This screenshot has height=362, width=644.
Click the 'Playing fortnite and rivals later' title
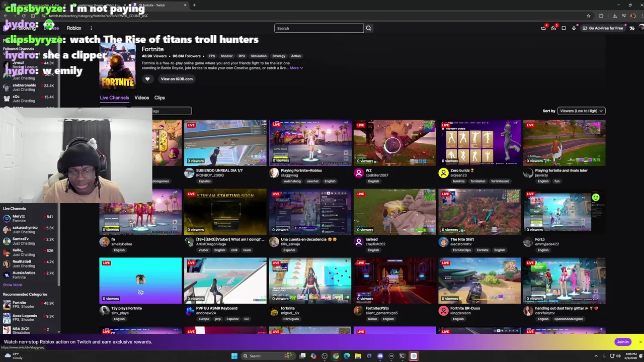pyautogui.click(x=561, y=170)
